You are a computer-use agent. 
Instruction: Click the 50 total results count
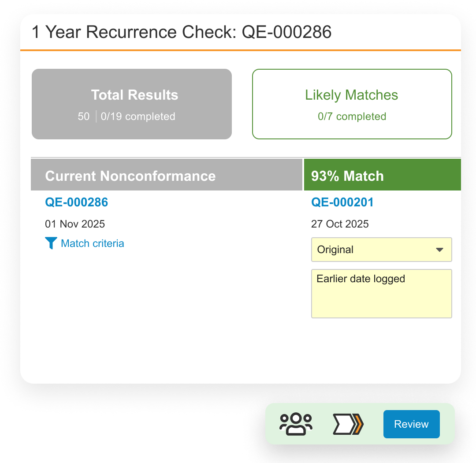[84, 116]
